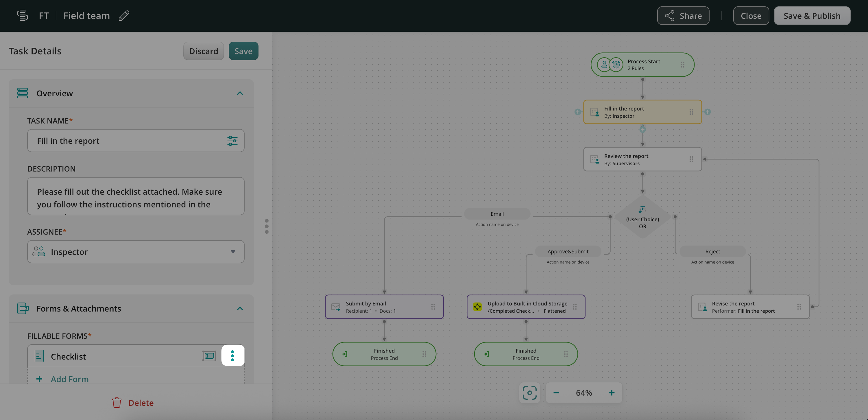The height and width of the screenshot is (420, 868).
Task: Select the Submit by Email node
Action: click(384, 307)
